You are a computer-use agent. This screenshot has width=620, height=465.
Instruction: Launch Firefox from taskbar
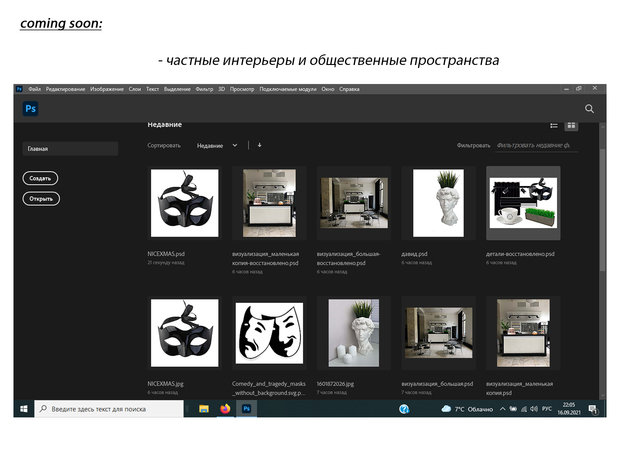(225, 408)
